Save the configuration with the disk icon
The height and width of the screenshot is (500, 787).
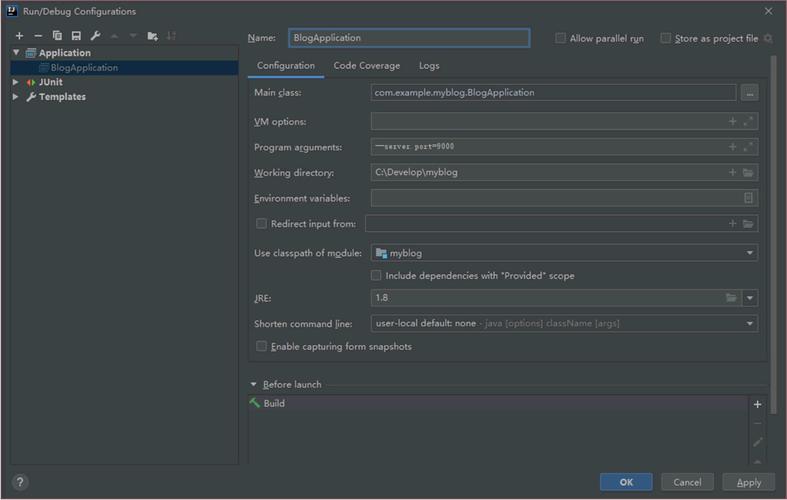click(76, 36)
